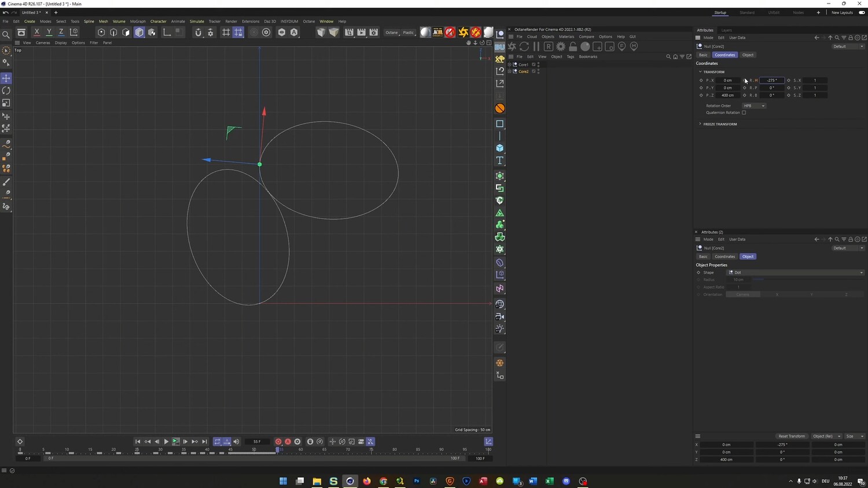Screen dimensions: 868x488
Task: Add a cube primitive from side palette
Action: 500,148
